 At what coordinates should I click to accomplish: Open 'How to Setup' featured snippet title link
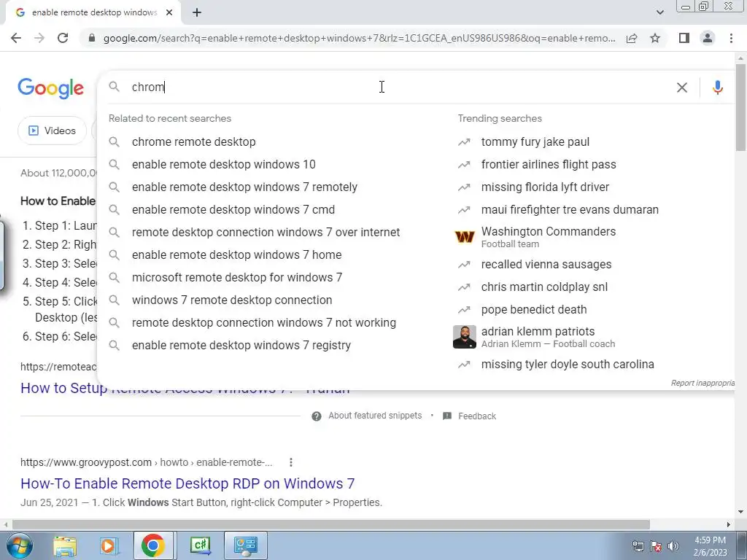pyautogui.click(x=185, y=388)
